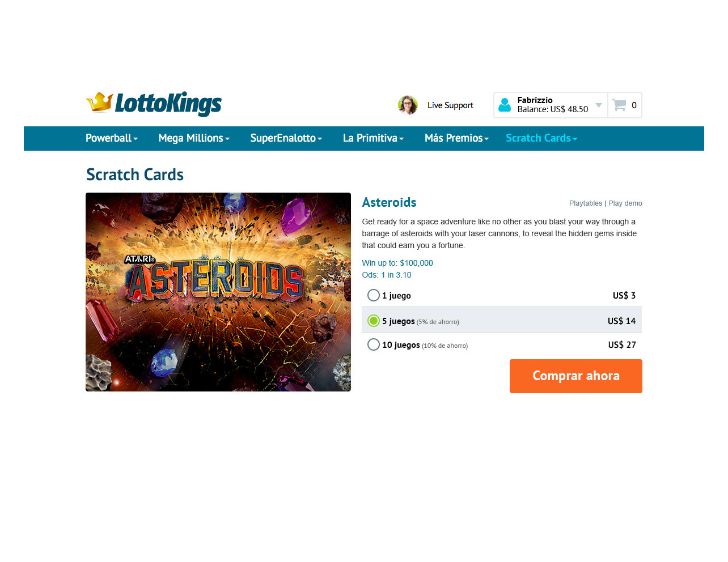This screenshot has width=728, height=562.
Task: Open the Playtables link
Action: point(586,203)
